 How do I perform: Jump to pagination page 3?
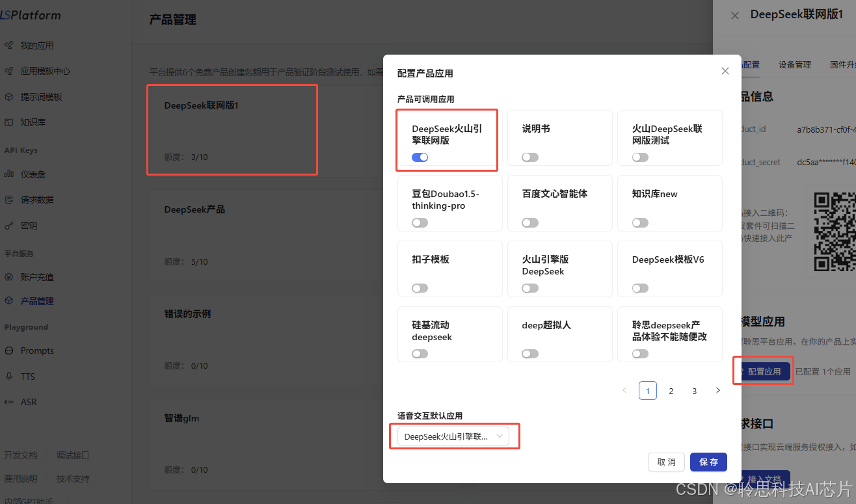point(695,391)
